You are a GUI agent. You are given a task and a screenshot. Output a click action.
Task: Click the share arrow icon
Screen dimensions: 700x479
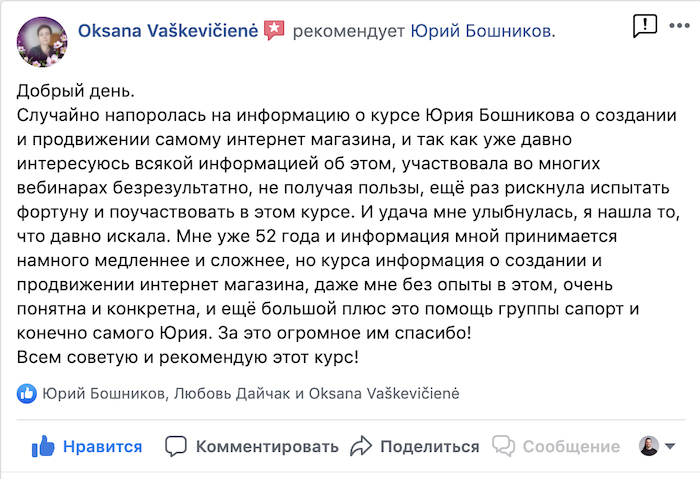tap(361, 446)
